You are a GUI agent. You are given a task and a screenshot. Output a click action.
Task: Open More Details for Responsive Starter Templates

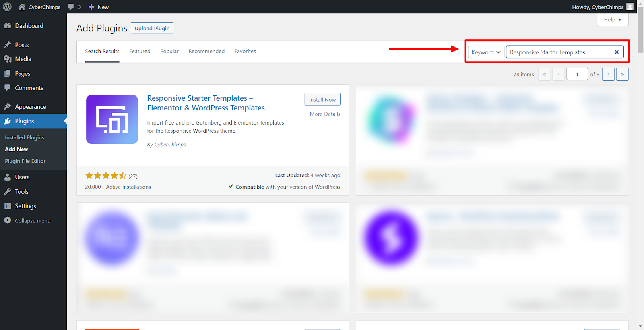pyautogui.click(x=325, y=114)
